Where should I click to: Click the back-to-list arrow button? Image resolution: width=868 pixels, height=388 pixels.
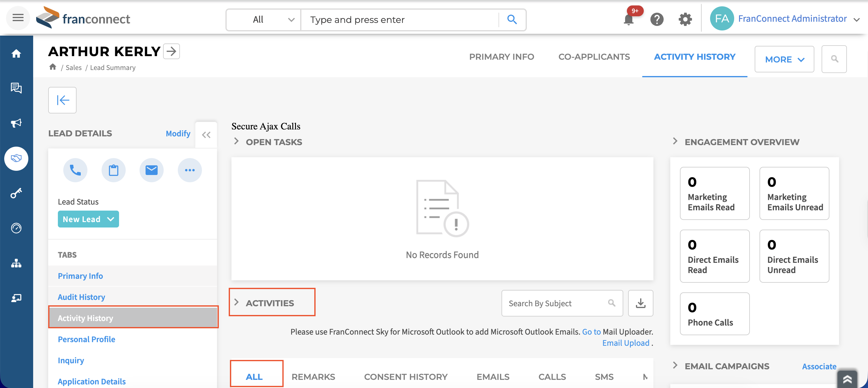(x=62, y=100)
